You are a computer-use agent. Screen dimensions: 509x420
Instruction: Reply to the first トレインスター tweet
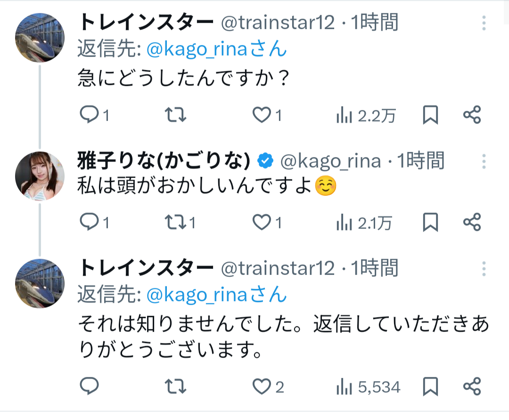[89, 115]
